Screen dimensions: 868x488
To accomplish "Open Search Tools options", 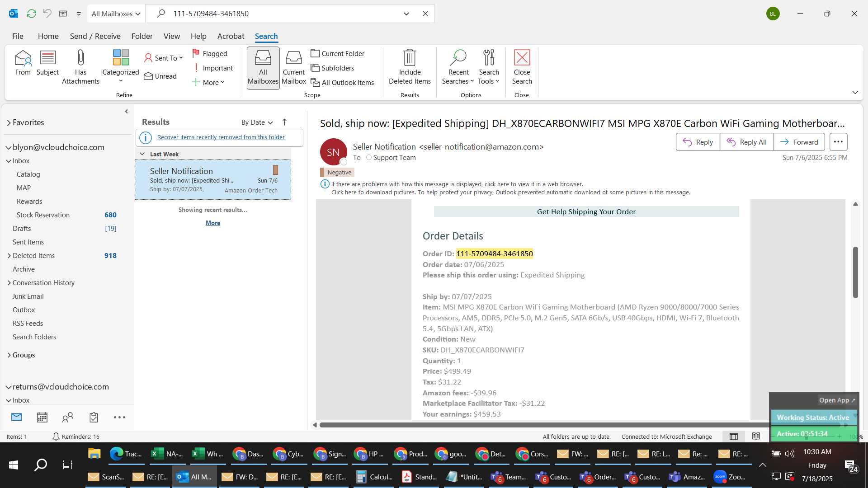I will [x=489, y=67].
